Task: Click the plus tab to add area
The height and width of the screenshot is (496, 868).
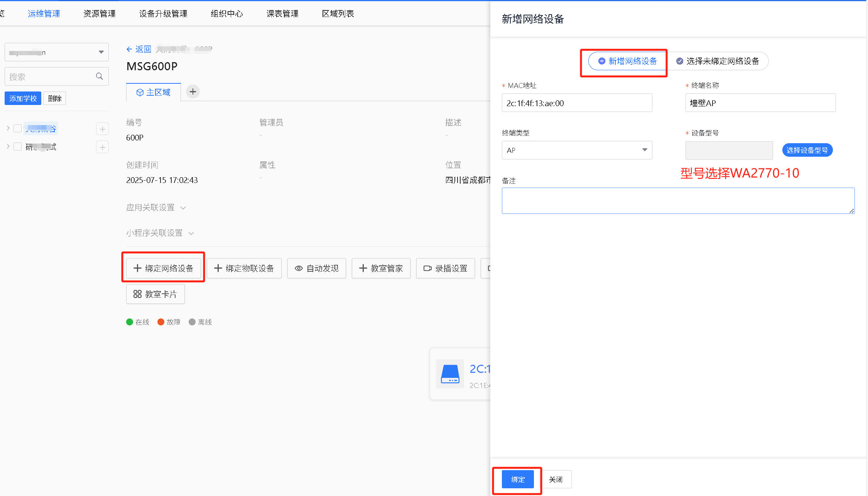Action: point(193,92)
